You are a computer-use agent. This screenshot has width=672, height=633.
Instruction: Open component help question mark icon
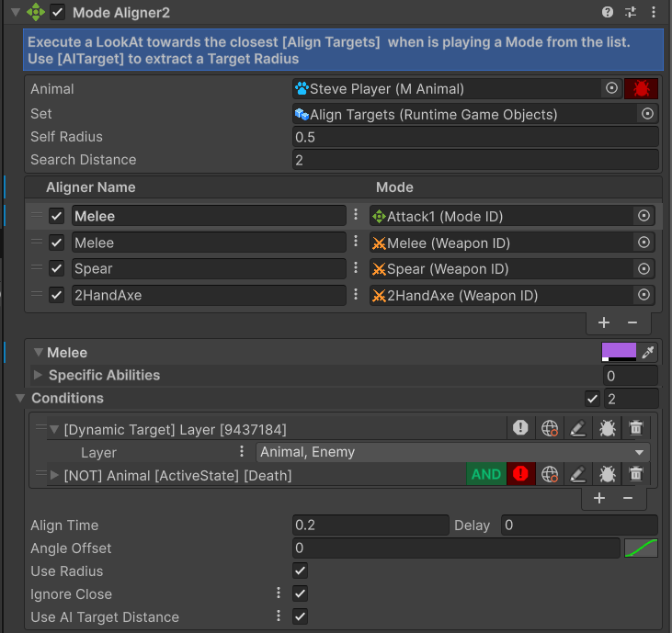(608, 12)
